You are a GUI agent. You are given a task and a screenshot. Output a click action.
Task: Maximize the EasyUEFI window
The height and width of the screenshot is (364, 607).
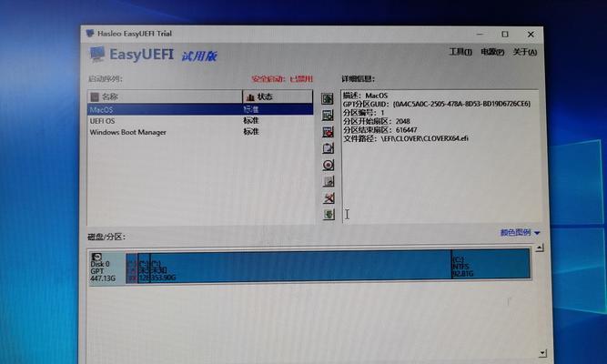coord(505,34)
